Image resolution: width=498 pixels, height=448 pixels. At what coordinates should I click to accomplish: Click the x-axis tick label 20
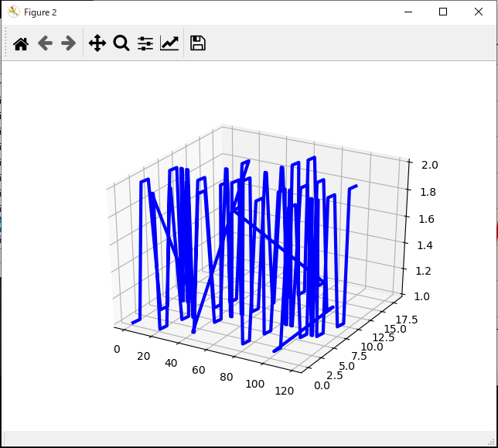(x=144, y=357)
